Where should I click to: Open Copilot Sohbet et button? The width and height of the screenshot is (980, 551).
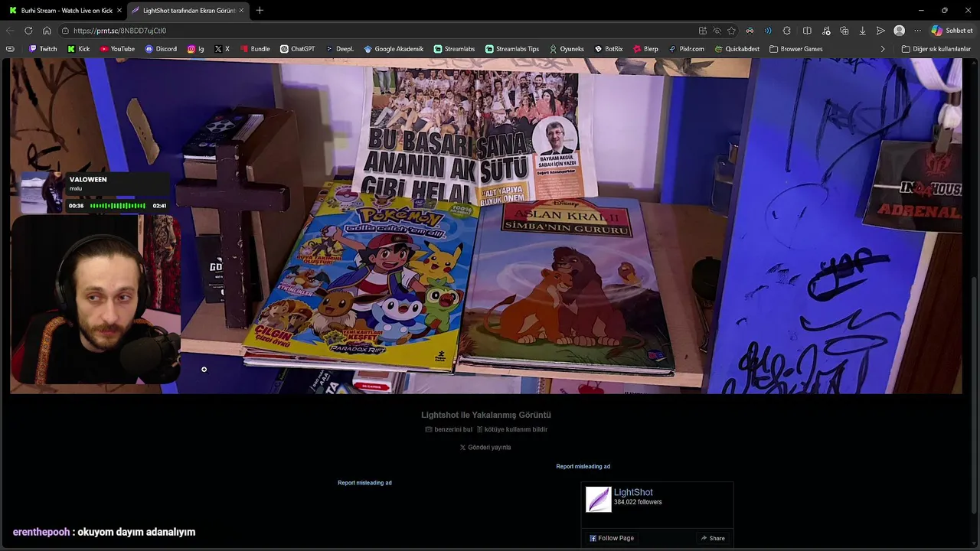952,31
